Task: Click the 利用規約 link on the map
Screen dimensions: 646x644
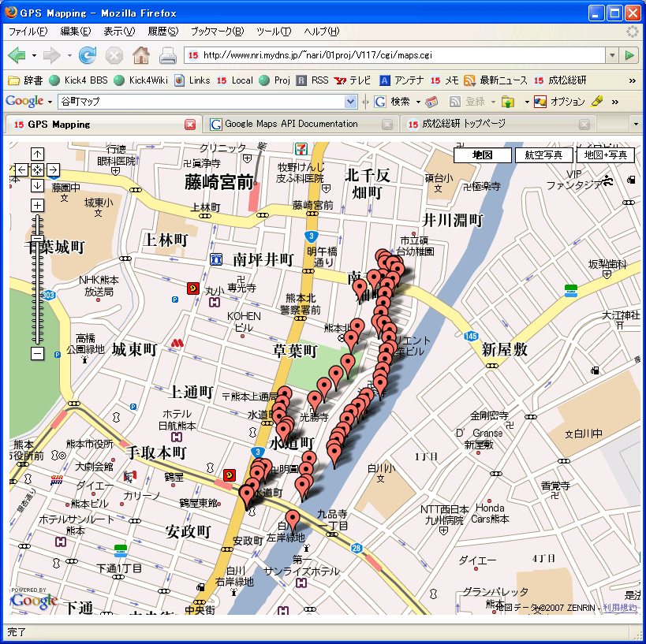Action: point(620,608)
